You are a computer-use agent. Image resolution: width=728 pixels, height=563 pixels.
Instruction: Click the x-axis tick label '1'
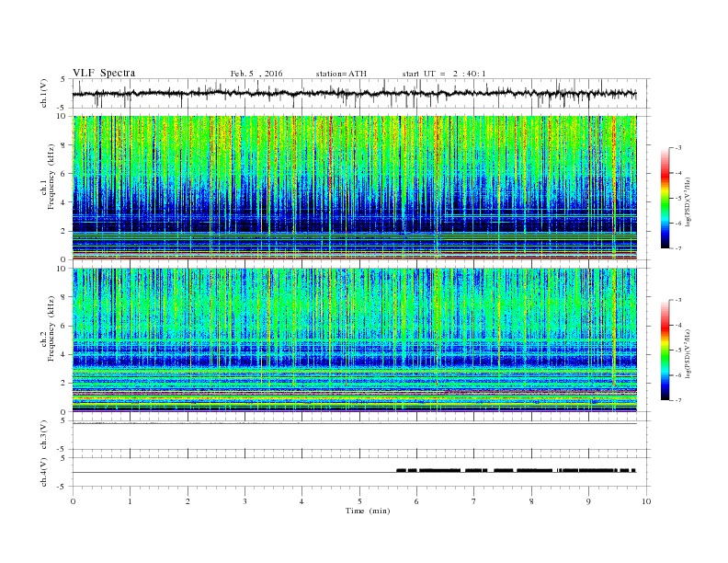tap(130, 501)
